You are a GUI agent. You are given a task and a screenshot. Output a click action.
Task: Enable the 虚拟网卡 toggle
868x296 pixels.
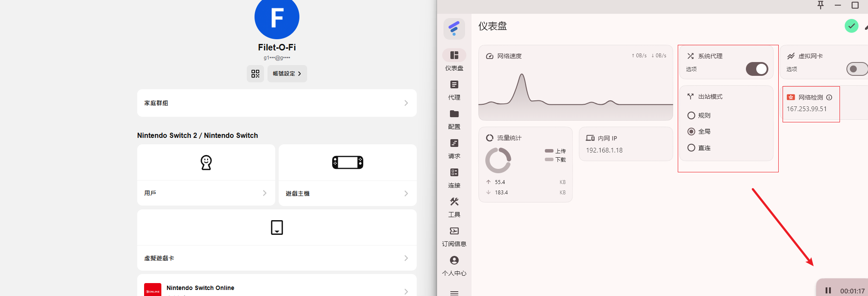(x=856, y=69)
